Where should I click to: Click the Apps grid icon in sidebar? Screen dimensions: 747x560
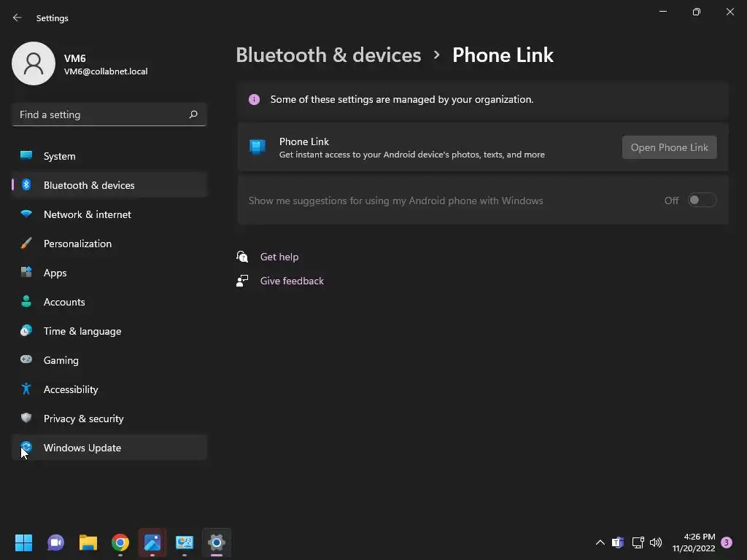click(x=26, y=272)
